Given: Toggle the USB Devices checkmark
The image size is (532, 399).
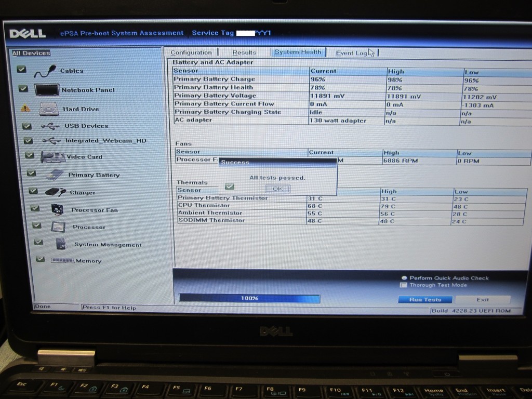Looking at the screenshot, I should (27, 126).
